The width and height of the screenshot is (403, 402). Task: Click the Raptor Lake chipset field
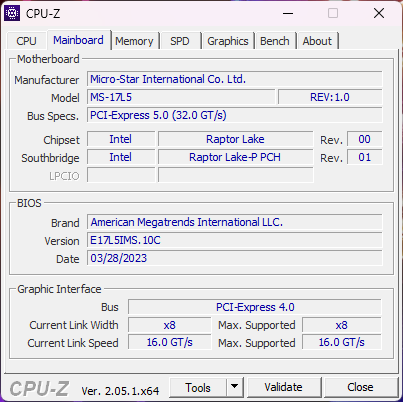[x=236, y=139]
